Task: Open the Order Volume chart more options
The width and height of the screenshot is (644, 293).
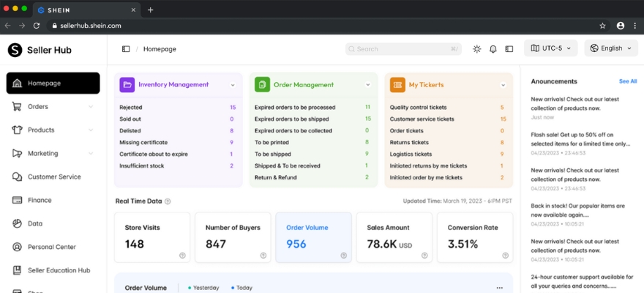Action: [499, 288]
